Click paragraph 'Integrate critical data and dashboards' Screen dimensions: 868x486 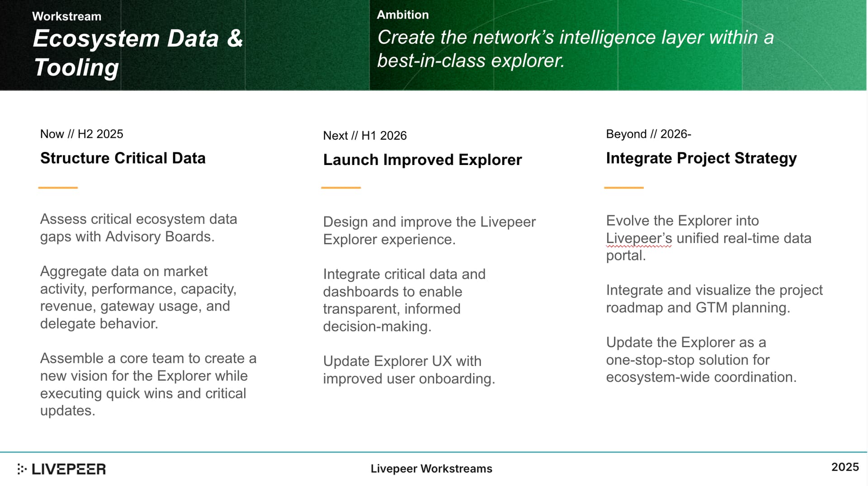(404, 300)
